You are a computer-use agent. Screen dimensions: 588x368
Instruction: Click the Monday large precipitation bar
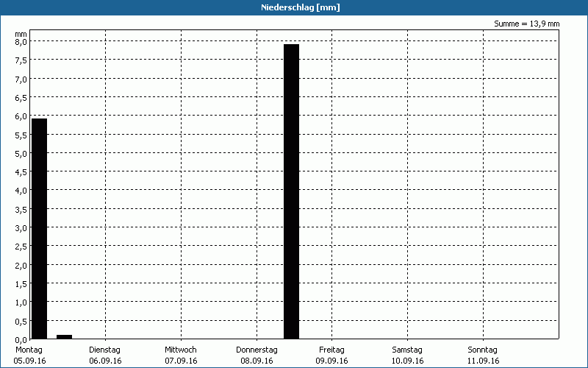[40, 229]
